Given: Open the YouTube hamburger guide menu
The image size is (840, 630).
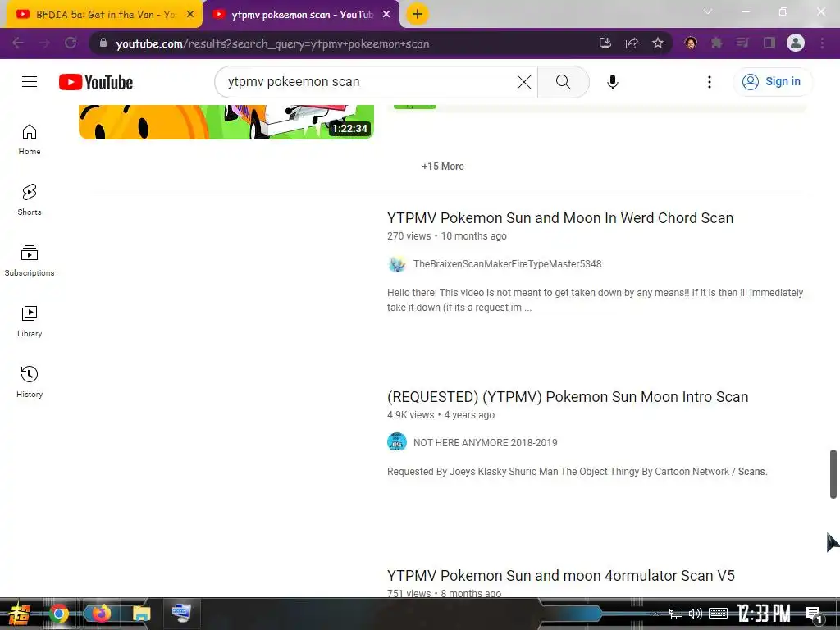Looking at the screenshot, I should click(x=30, y=81).
